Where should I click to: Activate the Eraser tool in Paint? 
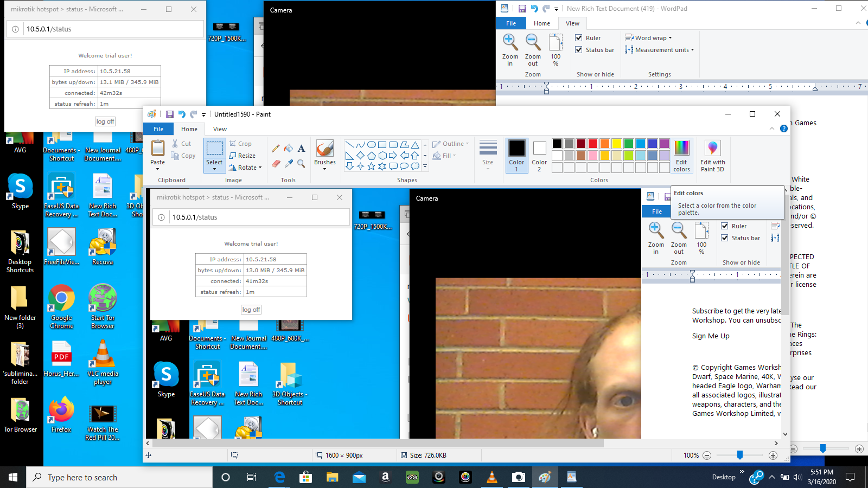(x=276, y=163)
